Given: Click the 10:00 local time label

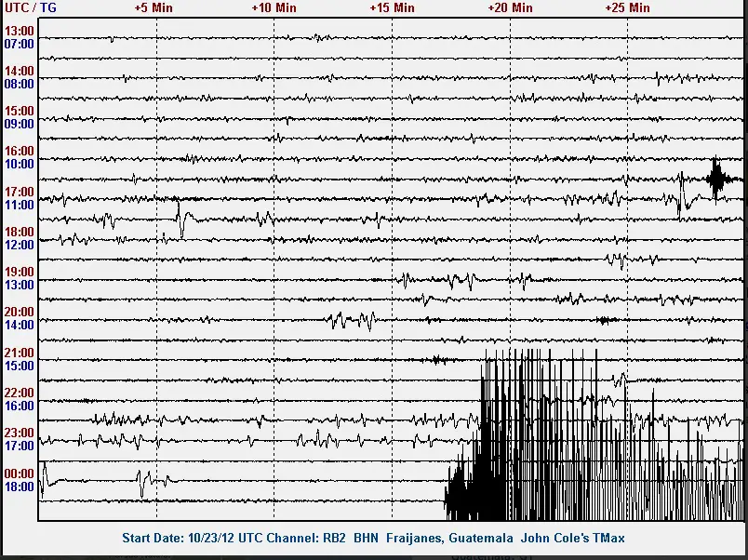Looking at the screenshot, I should click(x=20, y=164).
